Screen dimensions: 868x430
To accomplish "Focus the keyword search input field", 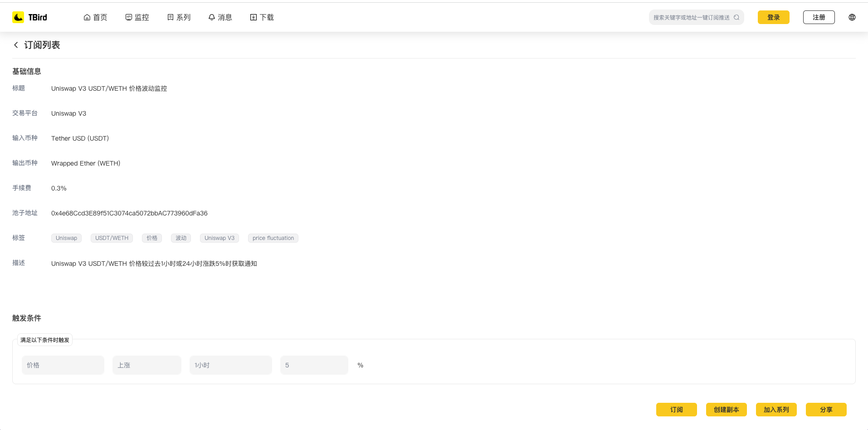I will (x=691, y=17).
